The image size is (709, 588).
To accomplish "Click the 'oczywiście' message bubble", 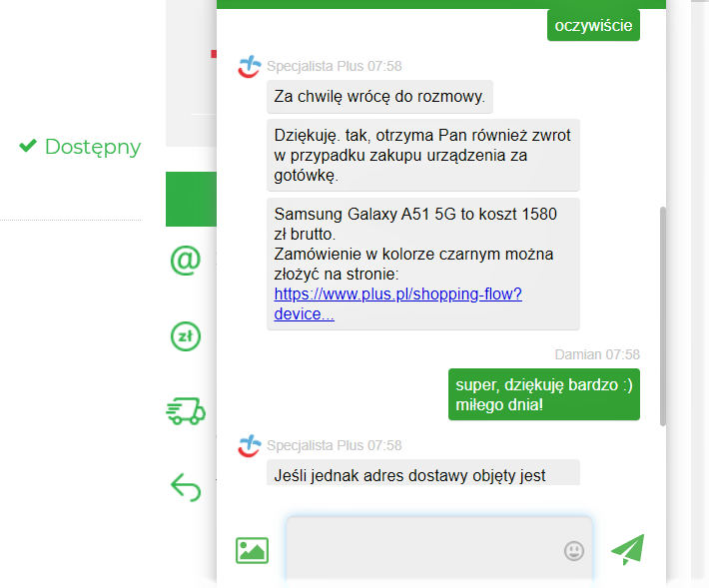I will point(593,25).
